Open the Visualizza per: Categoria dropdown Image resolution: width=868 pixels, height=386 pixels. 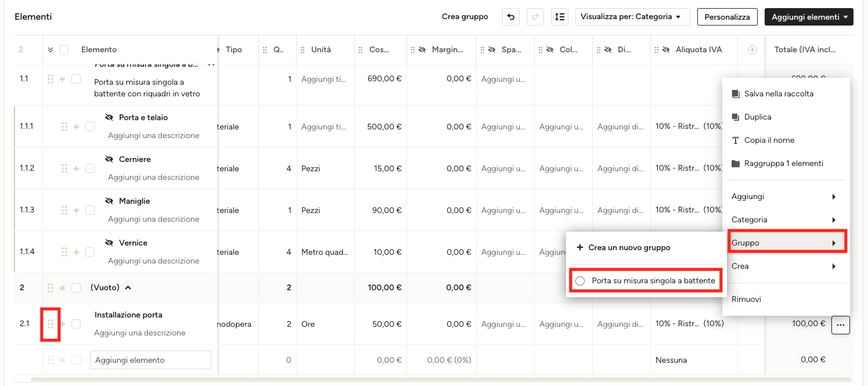632,17
